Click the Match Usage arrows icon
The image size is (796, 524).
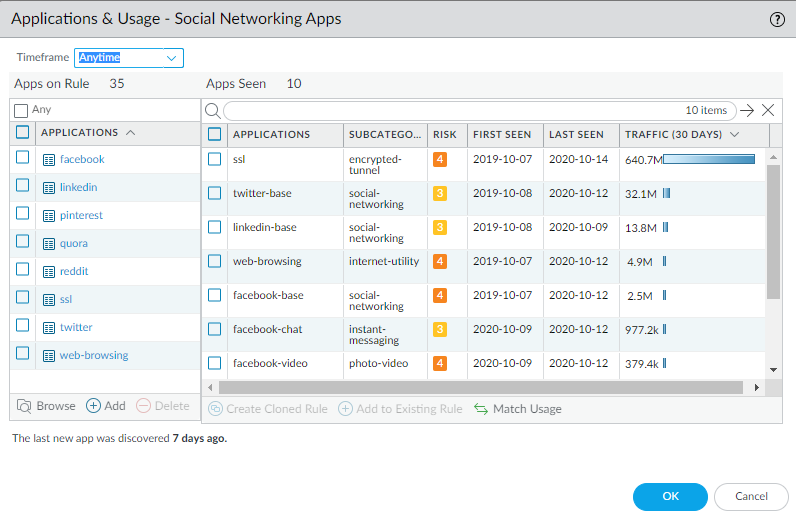480,409
